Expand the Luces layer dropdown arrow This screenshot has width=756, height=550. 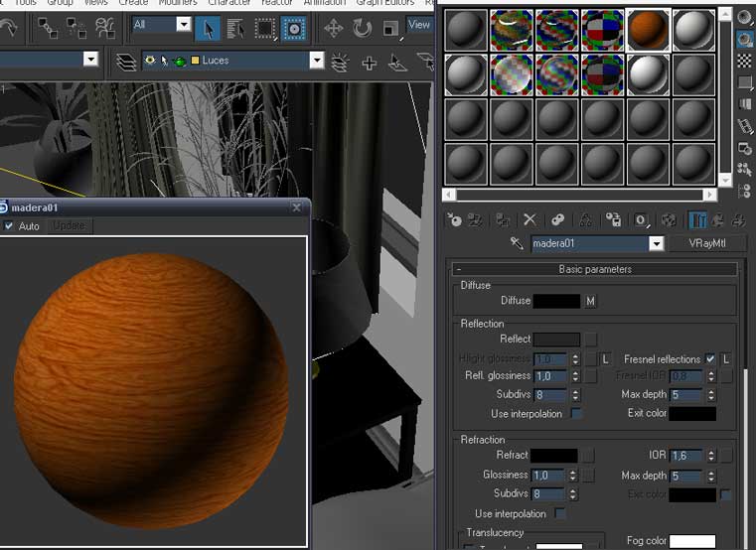coord(317,61)
